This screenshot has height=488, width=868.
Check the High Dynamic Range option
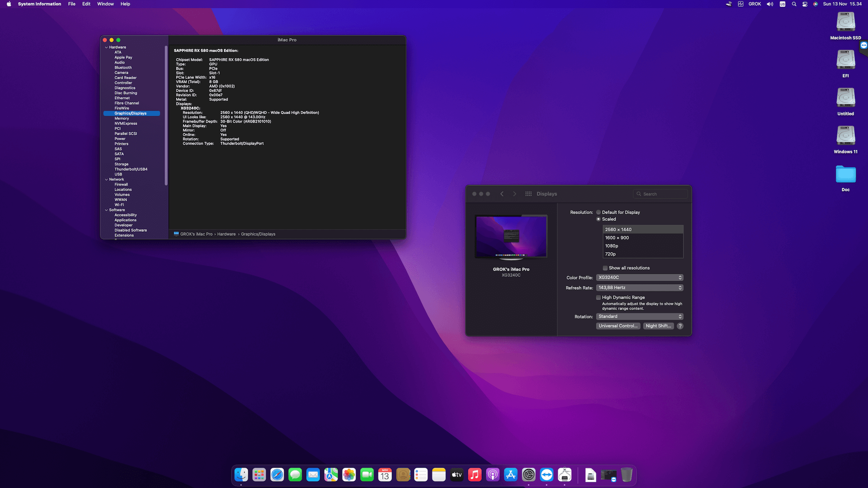599,297
